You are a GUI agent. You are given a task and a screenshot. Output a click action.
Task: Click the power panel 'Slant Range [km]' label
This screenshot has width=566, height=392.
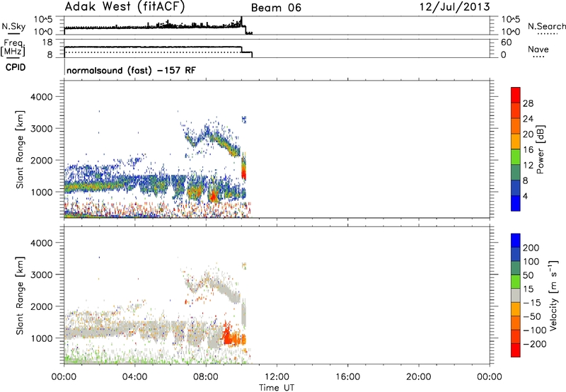coord(20,149)
